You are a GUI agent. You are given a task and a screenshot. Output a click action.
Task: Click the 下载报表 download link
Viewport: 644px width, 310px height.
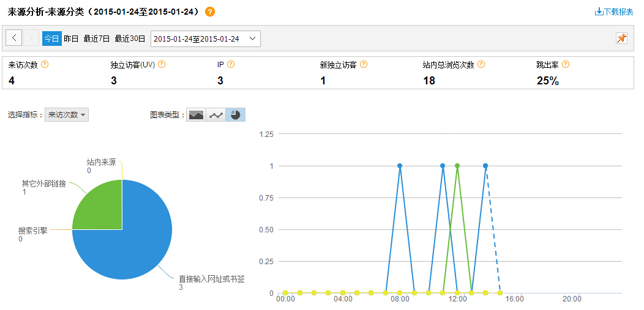click(x=614, y=12)
